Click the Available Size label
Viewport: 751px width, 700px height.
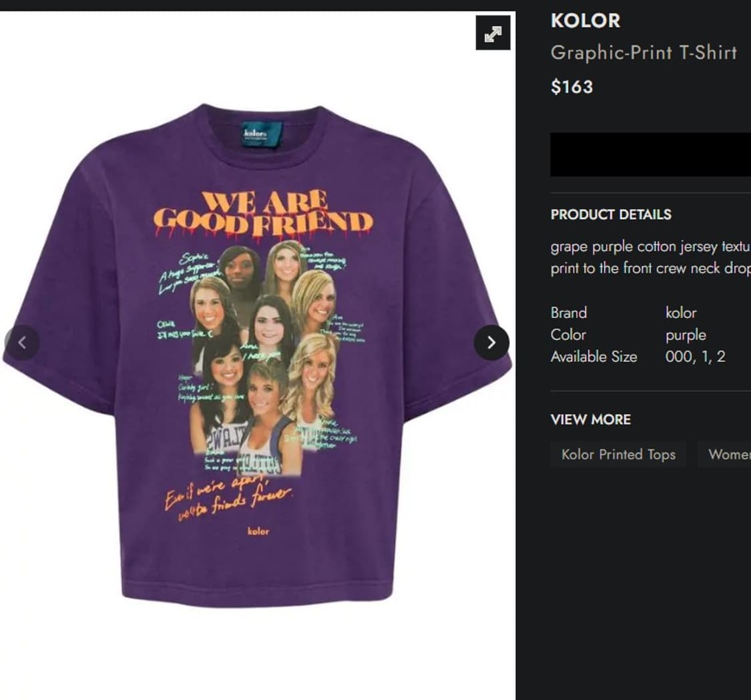594,357
